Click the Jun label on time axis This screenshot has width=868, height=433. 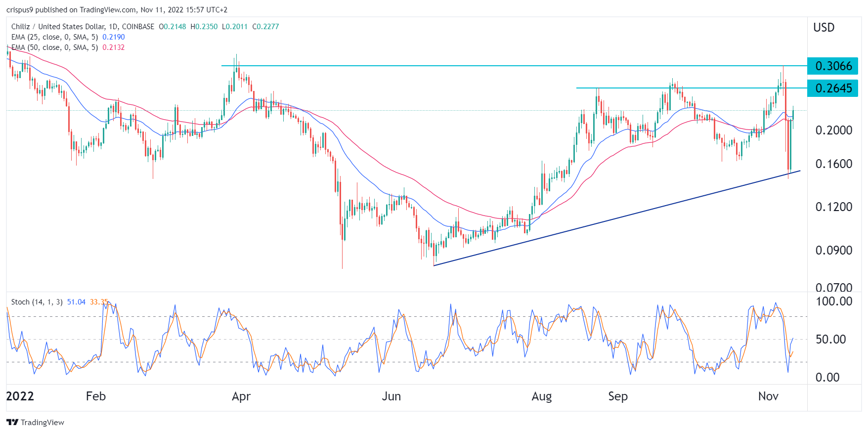(391, 396)
